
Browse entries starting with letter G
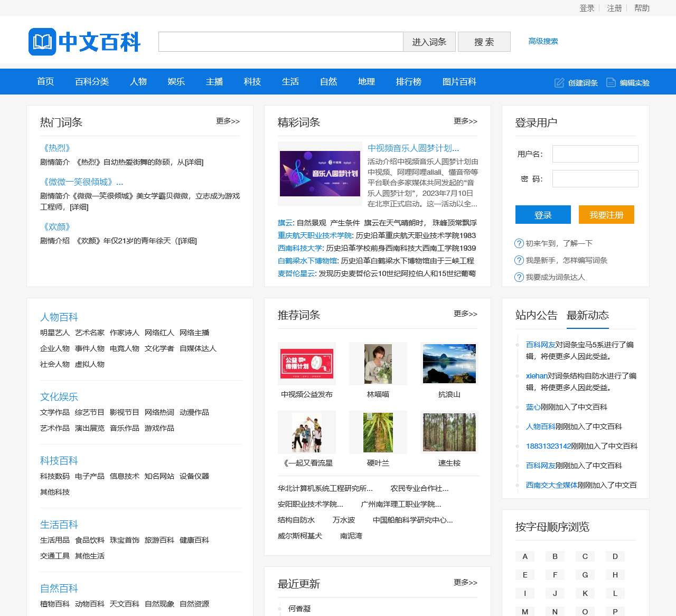(585, 575)
